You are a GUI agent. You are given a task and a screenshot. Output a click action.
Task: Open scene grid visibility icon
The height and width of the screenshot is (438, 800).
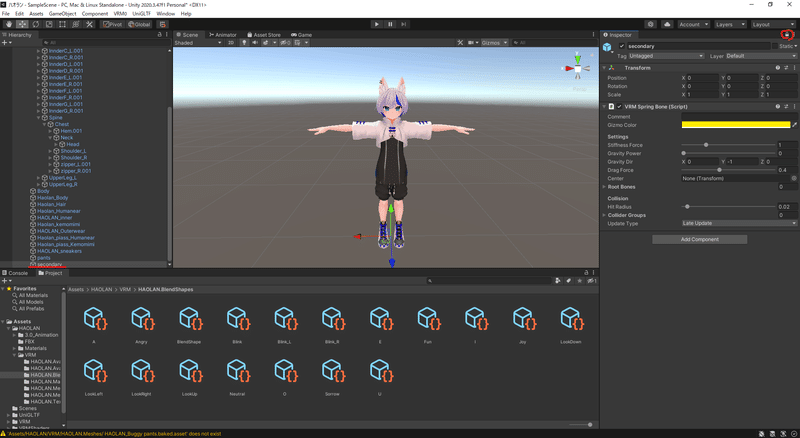pos(297,42)
